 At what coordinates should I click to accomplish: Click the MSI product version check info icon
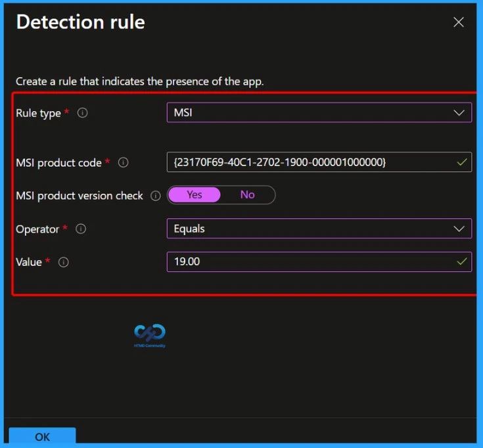coord(156,196)
